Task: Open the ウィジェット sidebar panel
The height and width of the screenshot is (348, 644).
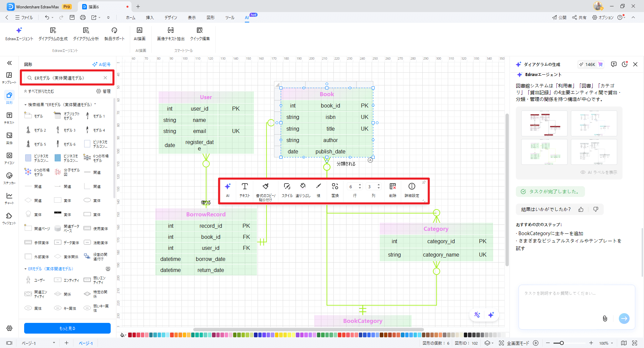Action: [9, 216]
